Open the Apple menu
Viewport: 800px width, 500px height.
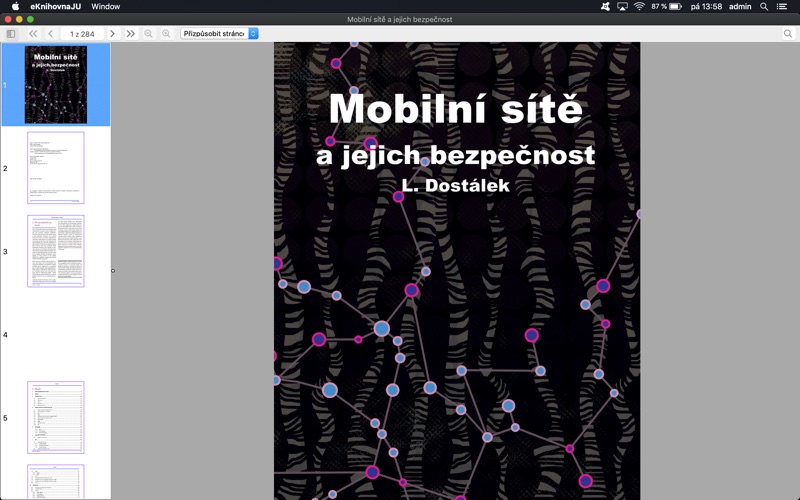pos(15,7)
